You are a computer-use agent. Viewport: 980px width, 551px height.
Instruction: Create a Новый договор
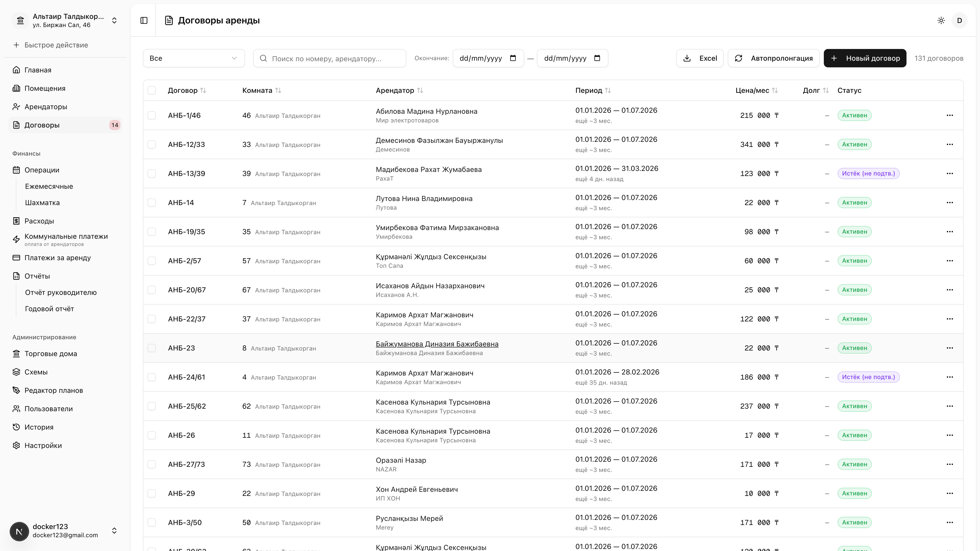[865, 58]
